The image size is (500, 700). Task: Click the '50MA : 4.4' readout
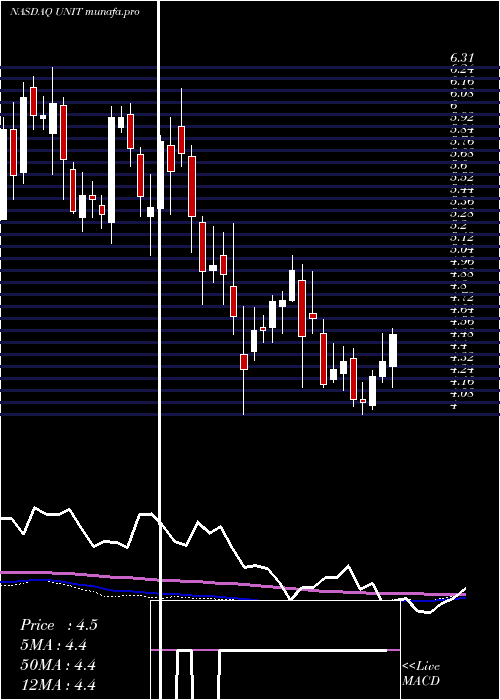[x=58, y=665]
